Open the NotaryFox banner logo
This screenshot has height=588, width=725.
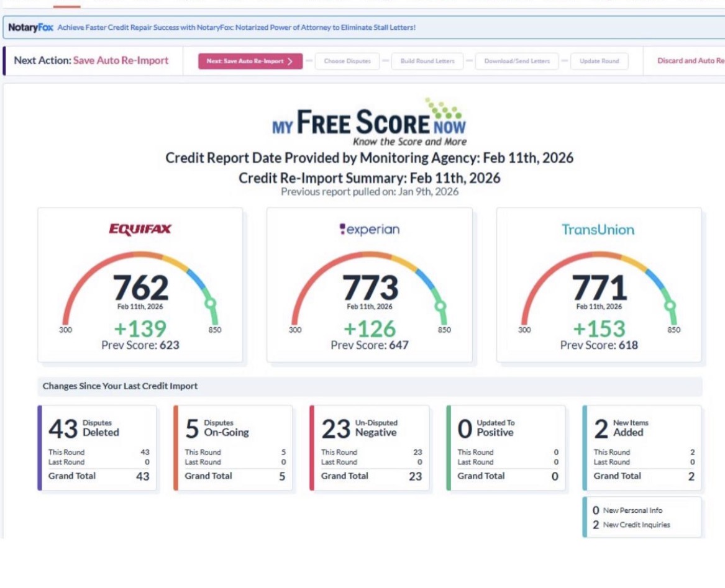click(30, 27)
